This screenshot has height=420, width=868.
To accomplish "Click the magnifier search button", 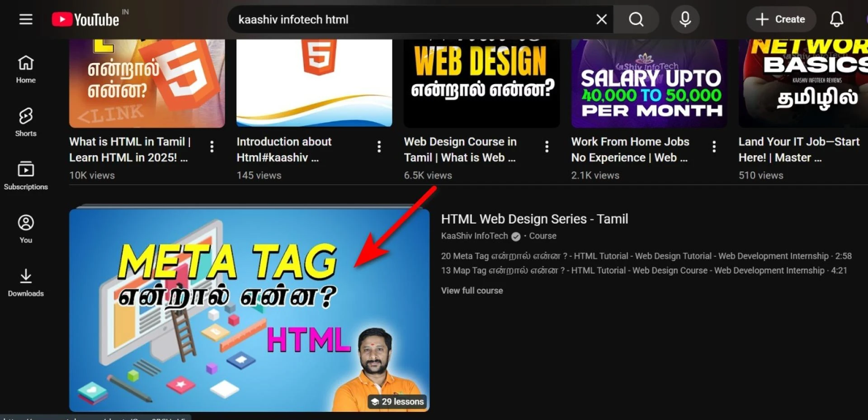I will point(636,19).
